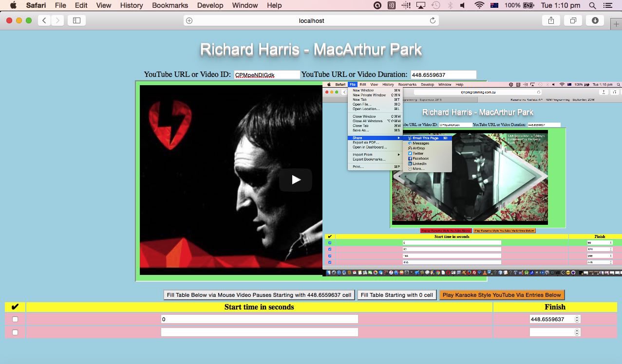Open the Bluetooth status menu
This screenshot has width=622, height=364.
click(x=450, y=5)
